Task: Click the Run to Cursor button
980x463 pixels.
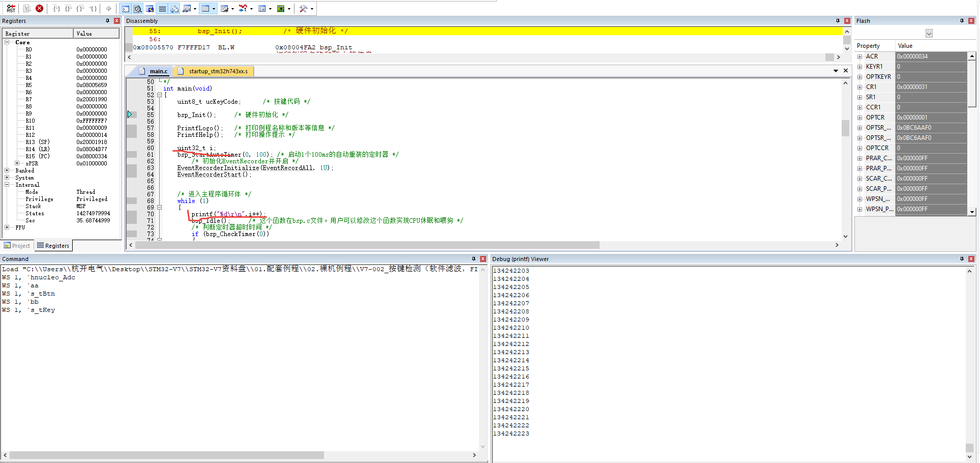Action: click(x=92, y=9)
